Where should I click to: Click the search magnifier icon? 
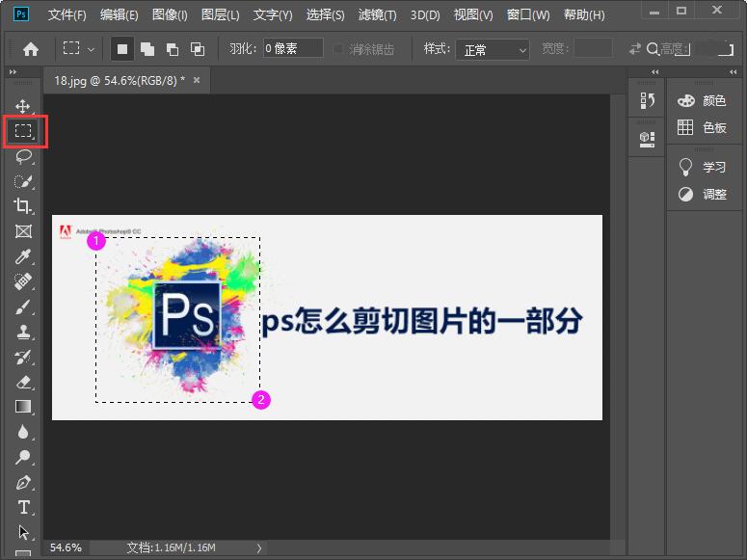tap(653, 48)
